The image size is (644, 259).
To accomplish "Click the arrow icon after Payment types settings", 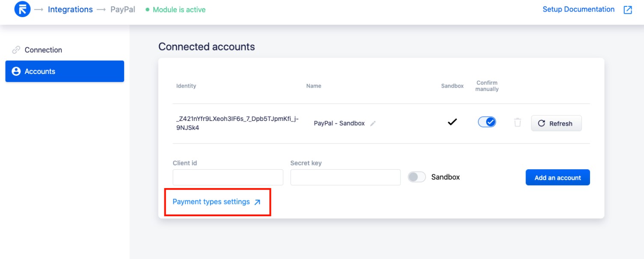I will coord(257,202).
